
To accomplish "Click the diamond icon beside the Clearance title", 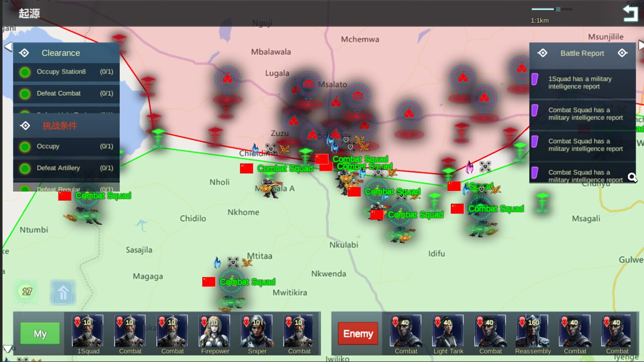I will click(24, 53).
